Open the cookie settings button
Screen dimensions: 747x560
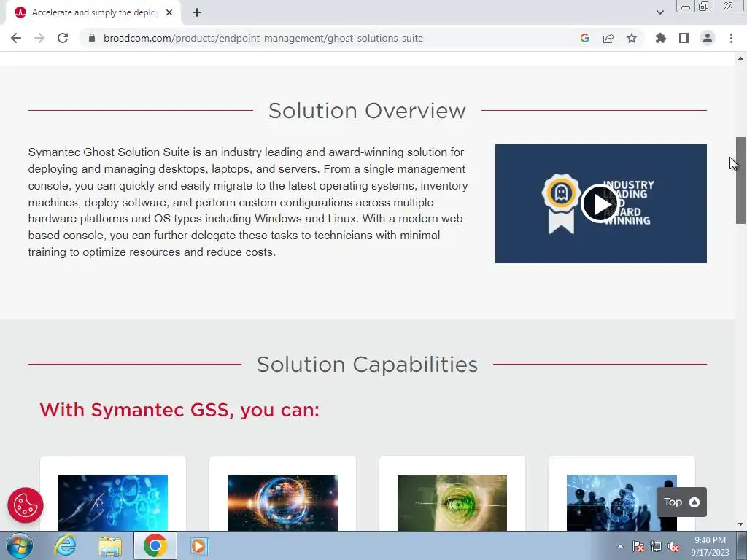point(26,505)
